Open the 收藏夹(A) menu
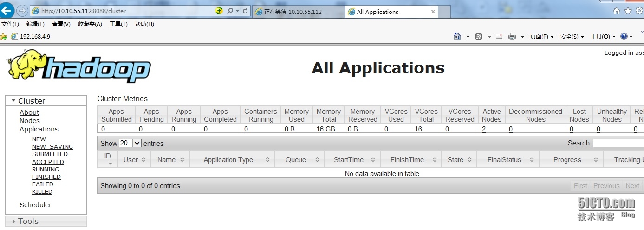The width and height of the screenshot is (644, 230). click(x=90, y=24)
